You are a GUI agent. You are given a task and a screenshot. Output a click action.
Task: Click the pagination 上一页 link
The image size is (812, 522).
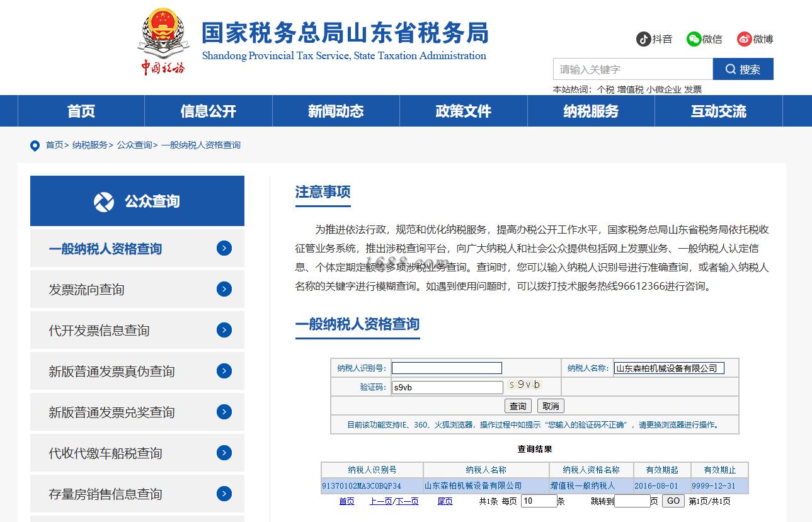[x=380, y=501]
